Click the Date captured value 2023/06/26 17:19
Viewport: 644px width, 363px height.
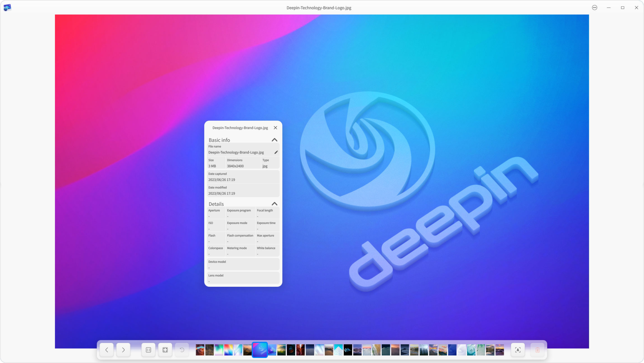point(222,180)
